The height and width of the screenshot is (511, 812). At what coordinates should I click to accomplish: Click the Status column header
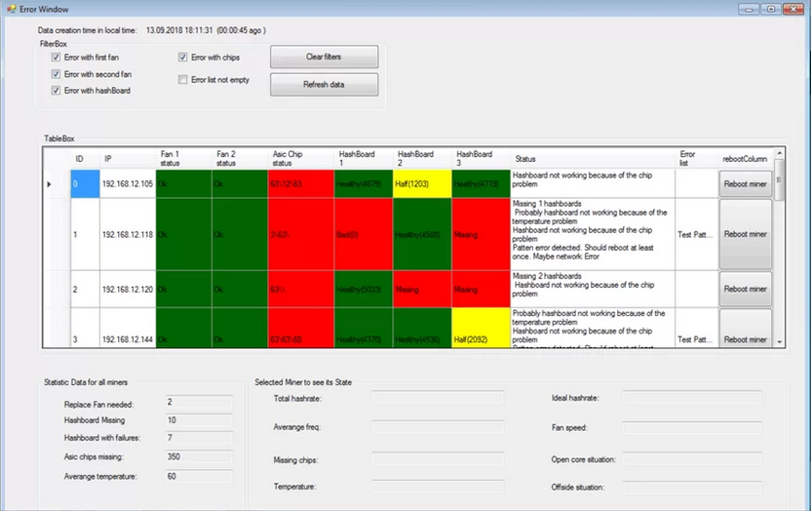click(x=593, y=159)
